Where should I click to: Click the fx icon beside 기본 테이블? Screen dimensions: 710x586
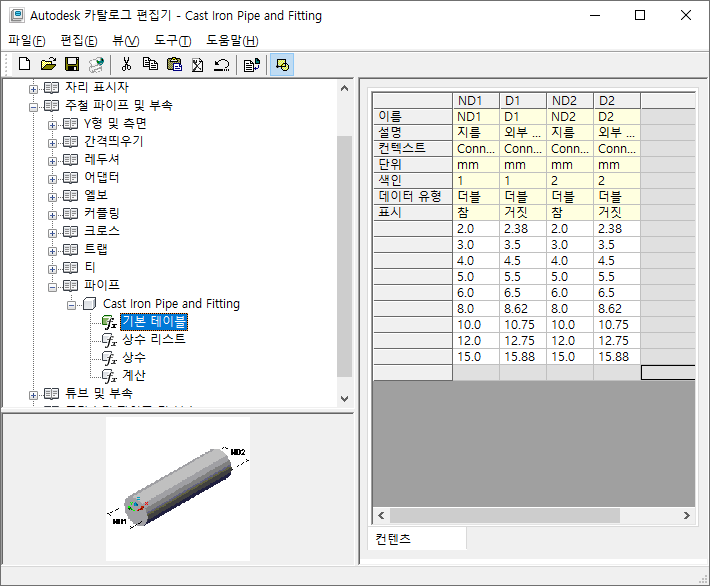point(109,322)
